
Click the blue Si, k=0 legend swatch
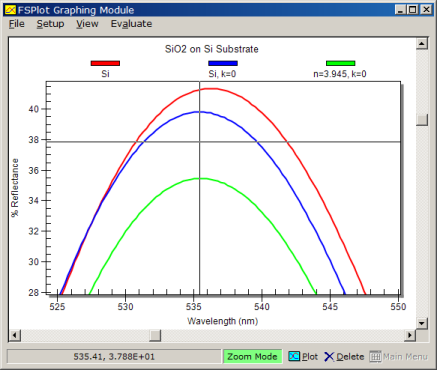pos(223,63)
